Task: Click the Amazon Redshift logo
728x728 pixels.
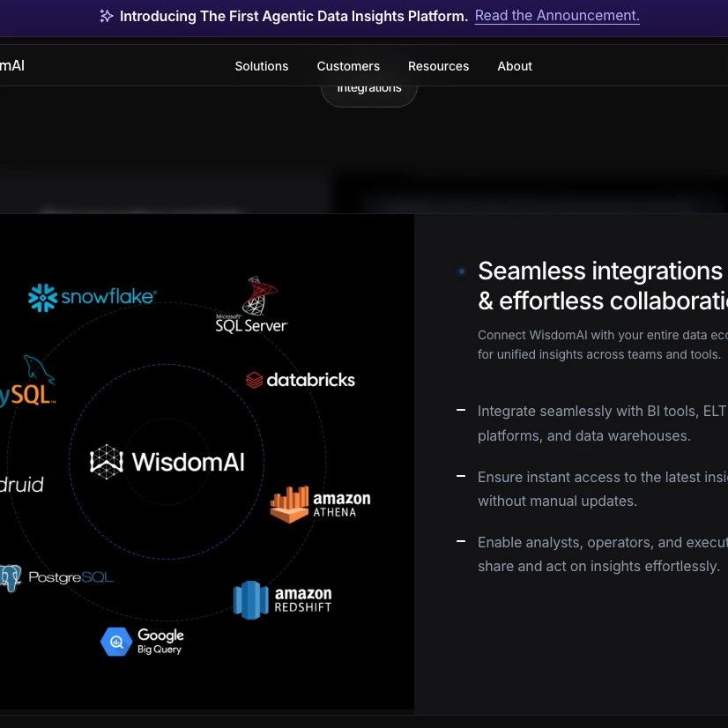Action: [x=282, y=600]
